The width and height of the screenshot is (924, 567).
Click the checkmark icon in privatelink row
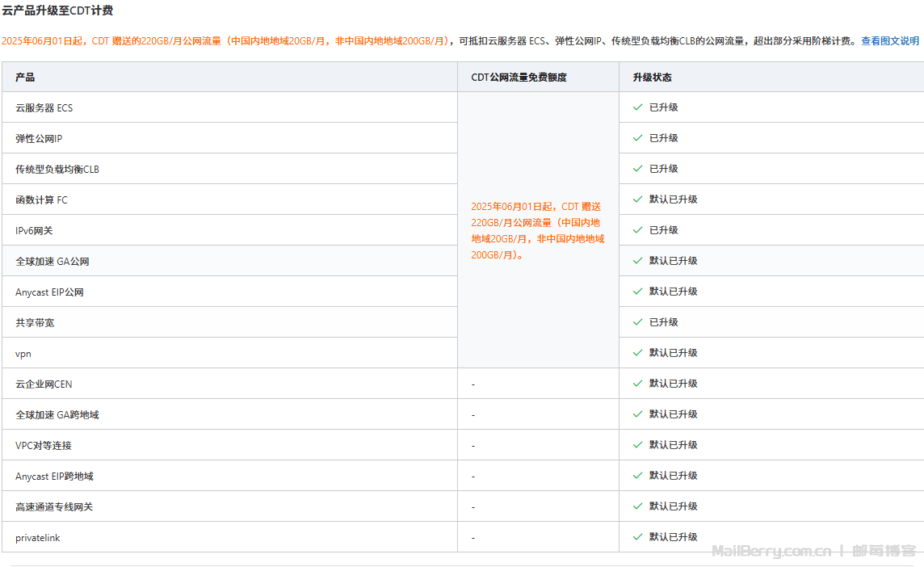pos(637,537)
